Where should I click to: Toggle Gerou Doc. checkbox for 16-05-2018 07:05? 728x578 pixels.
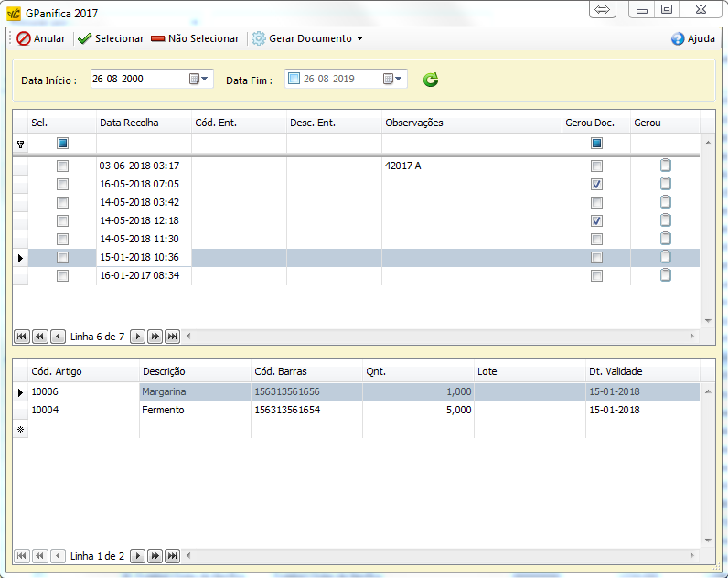pyautogui.click(x=596, y=185)
